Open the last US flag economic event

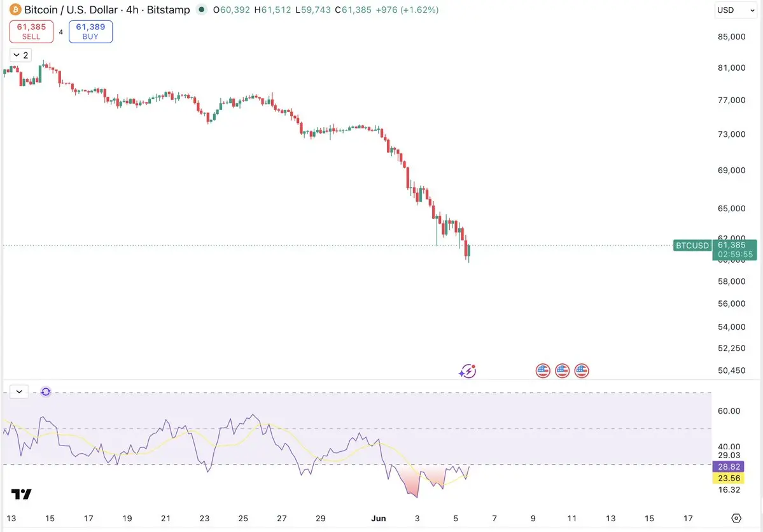(x=582, y=371)
